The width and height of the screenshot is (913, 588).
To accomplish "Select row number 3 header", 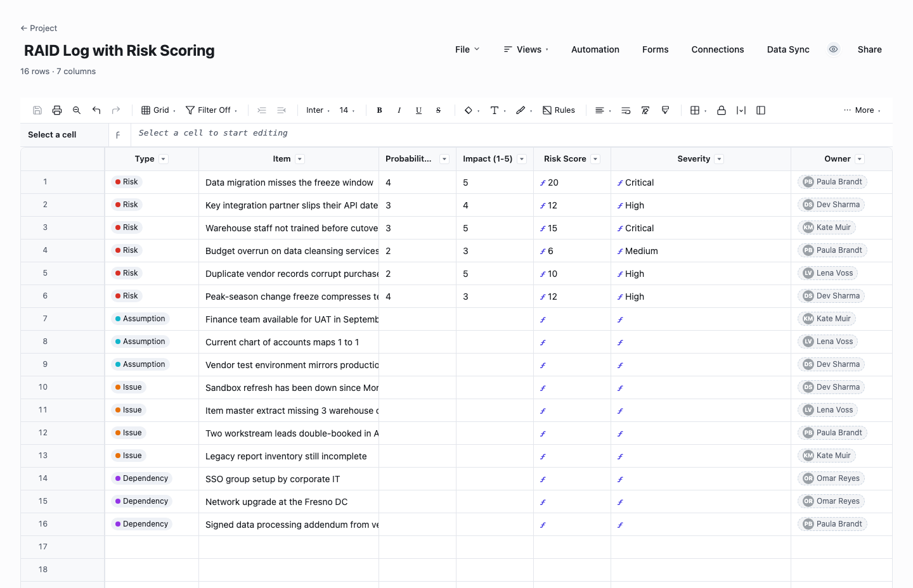I will 63,227.
